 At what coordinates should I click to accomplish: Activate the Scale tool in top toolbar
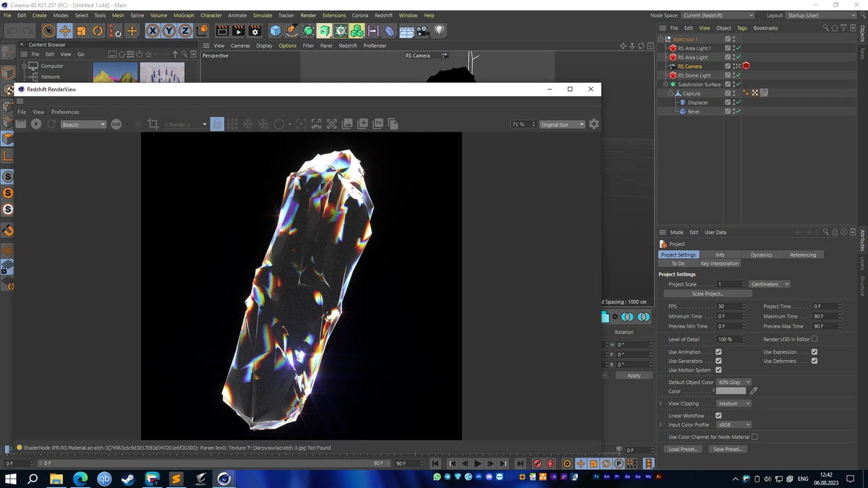pos(81,31)
